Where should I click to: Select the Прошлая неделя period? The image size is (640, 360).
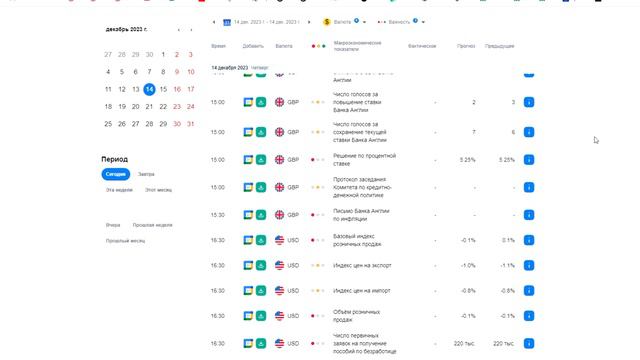click(152, 225)
